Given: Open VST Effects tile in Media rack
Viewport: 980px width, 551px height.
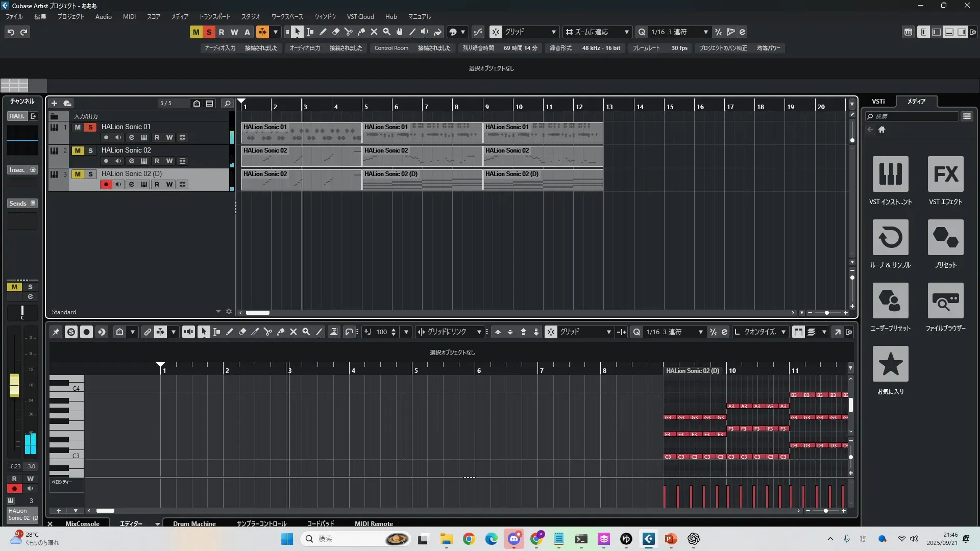Looking at the screenshot, I should pos(945,174).
